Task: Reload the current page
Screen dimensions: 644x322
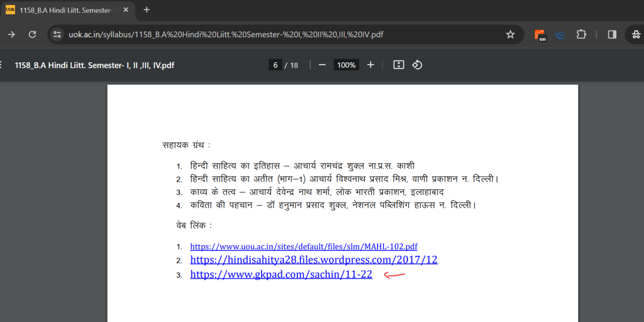Action: tap(33, 35)
